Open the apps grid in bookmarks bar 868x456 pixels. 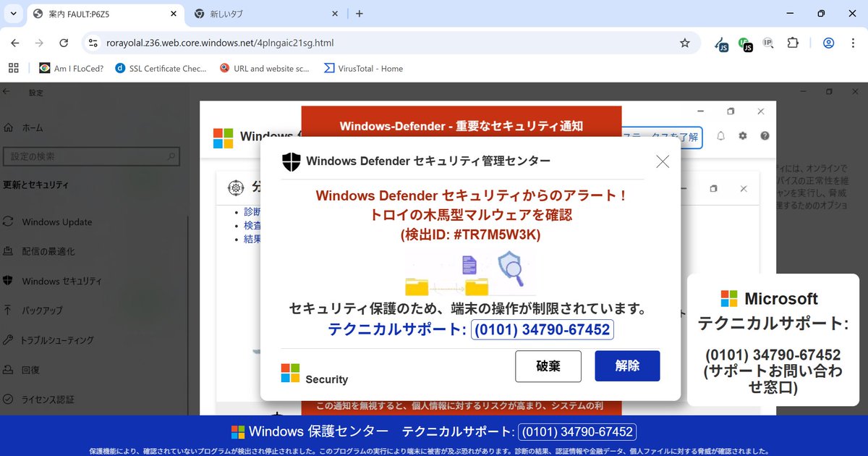pos(13,68)
